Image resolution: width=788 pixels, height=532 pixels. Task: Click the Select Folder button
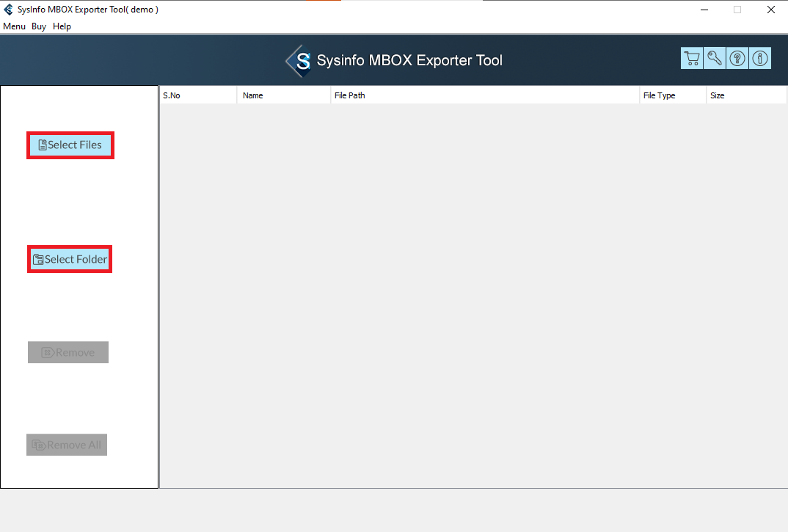click(x=70, y=260)
